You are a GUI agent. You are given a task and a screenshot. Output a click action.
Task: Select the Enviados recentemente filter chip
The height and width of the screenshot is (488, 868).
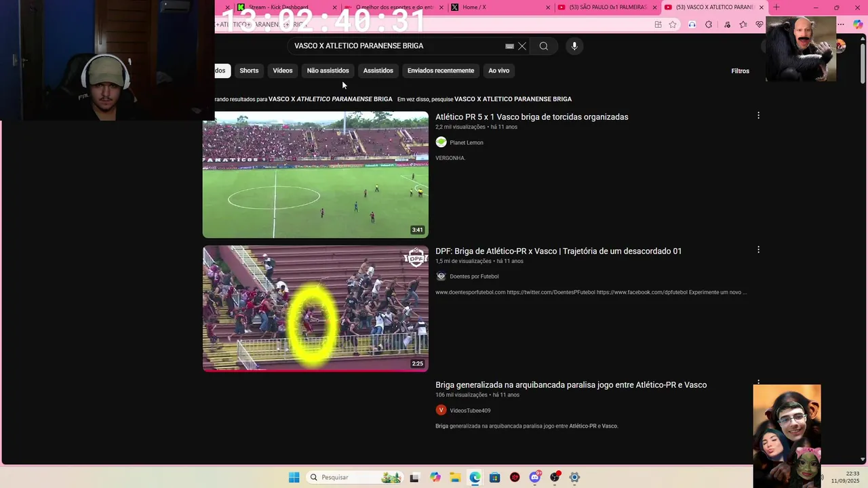(441, 70)
